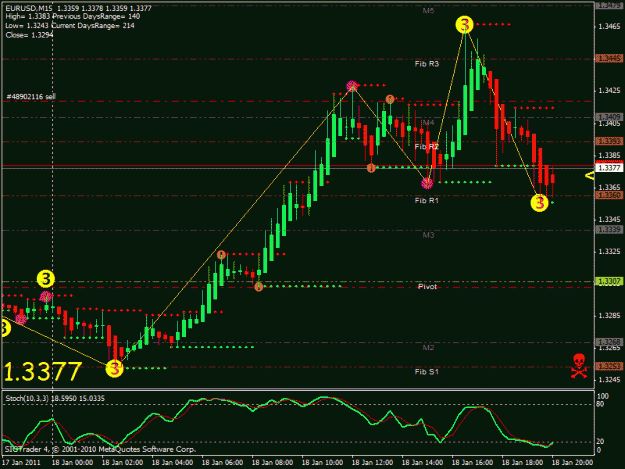Click the orange 1.3253 price axis tag
625x469 pixels.
(609, 366)
